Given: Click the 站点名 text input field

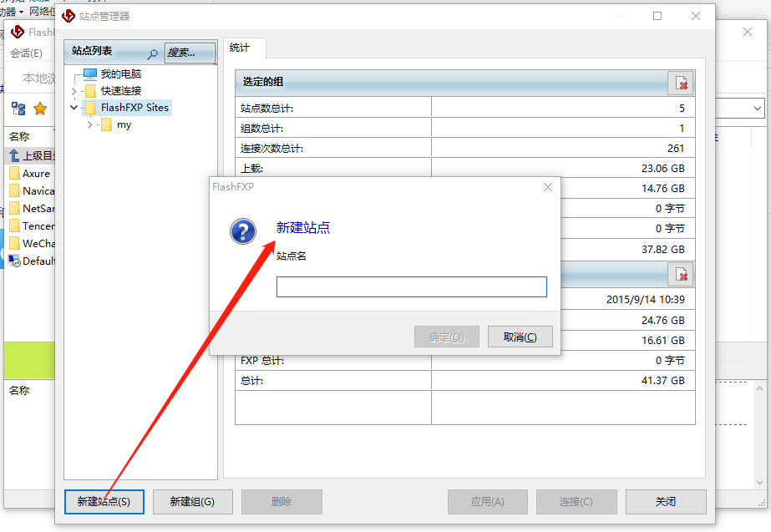Looking at the screenshot, I should coord(411,287).
